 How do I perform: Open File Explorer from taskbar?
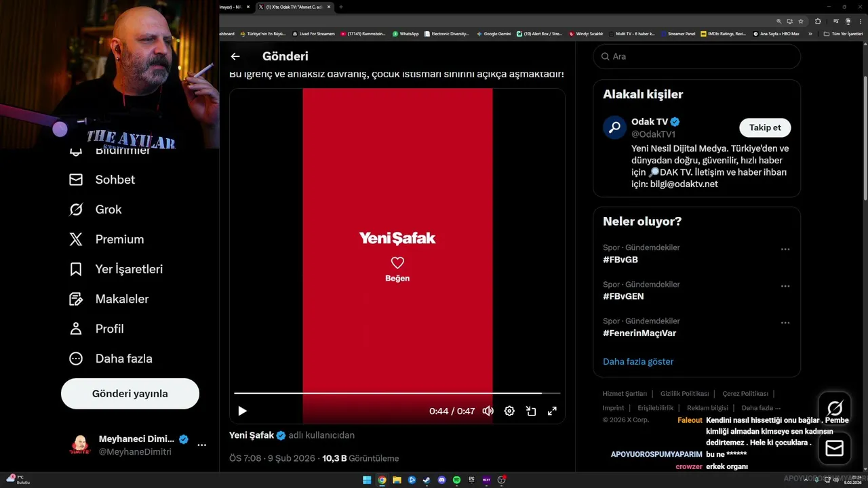[x=397, y=480]
